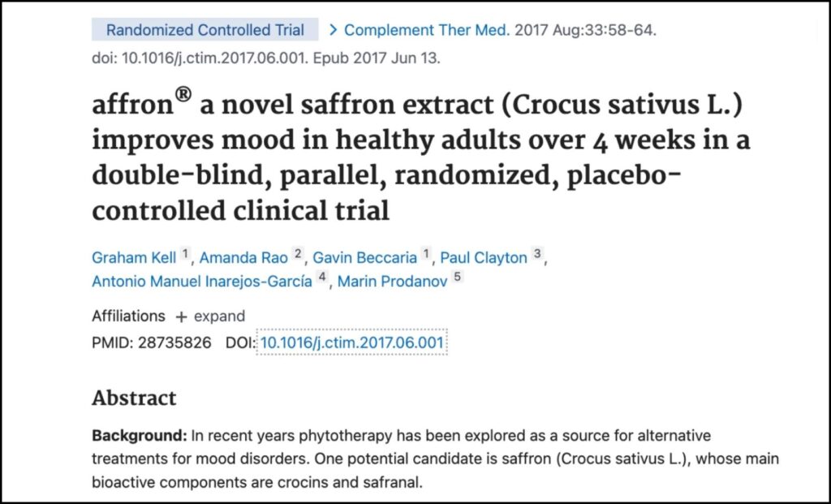The image size is (831, 504).
Task: Click the chevron before the journal name
Action: (x=333, y=30)
